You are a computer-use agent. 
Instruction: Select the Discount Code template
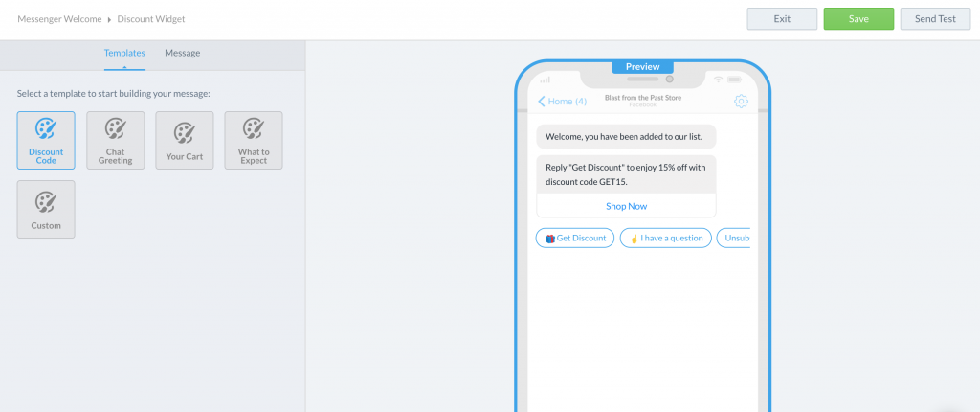(46, 140)
